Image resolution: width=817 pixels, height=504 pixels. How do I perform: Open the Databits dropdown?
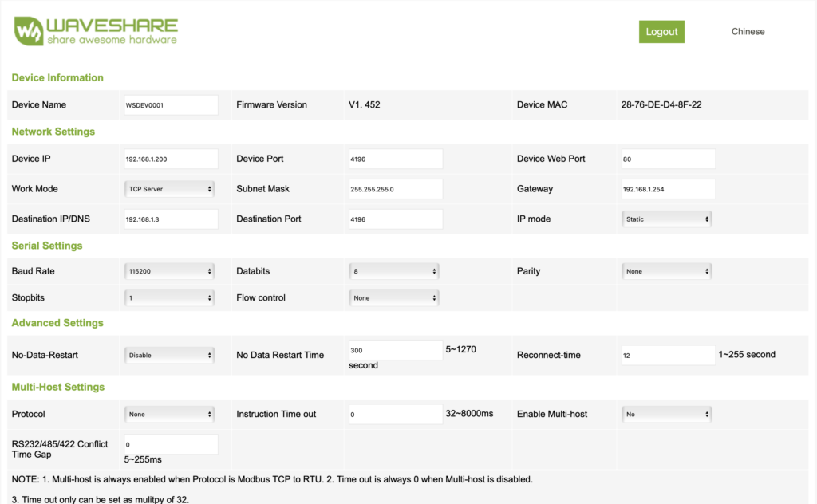point(394,271)
